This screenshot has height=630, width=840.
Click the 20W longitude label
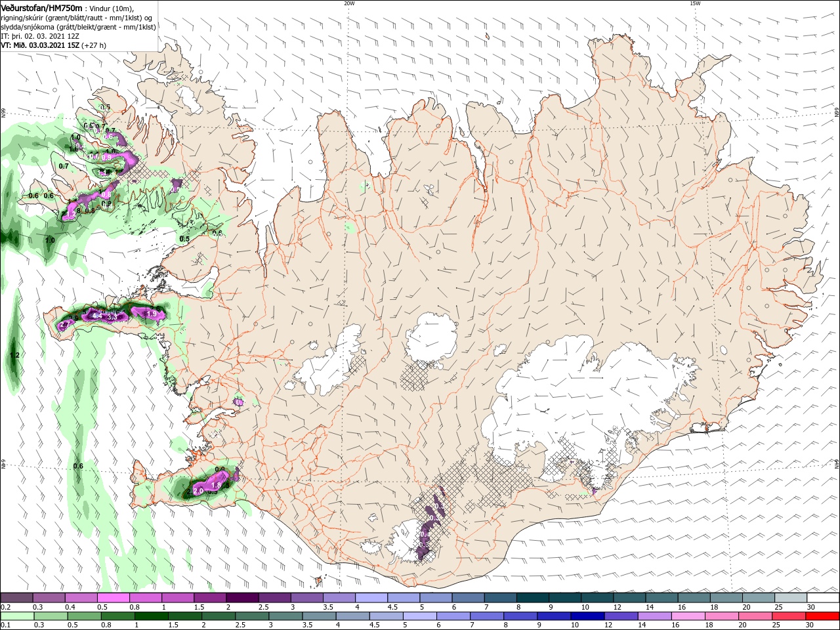pos(349,3)
